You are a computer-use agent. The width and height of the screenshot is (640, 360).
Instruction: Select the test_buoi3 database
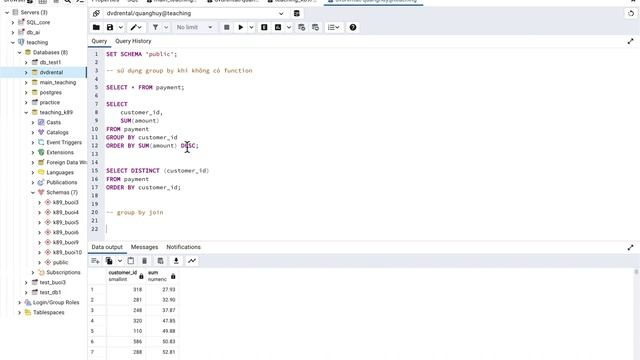coord(53,282)
